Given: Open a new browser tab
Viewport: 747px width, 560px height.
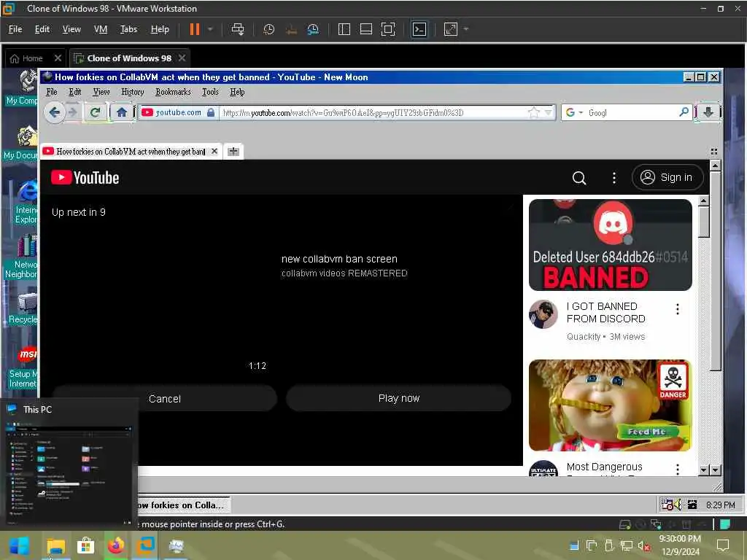Looking at the screenshot, I should [233, 152].
